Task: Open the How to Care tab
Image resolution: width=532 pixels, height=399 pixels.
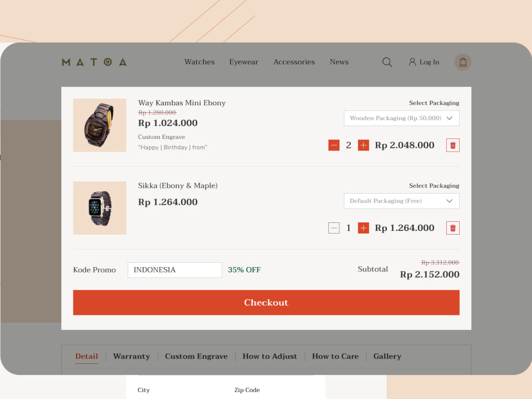Action: 335,356
